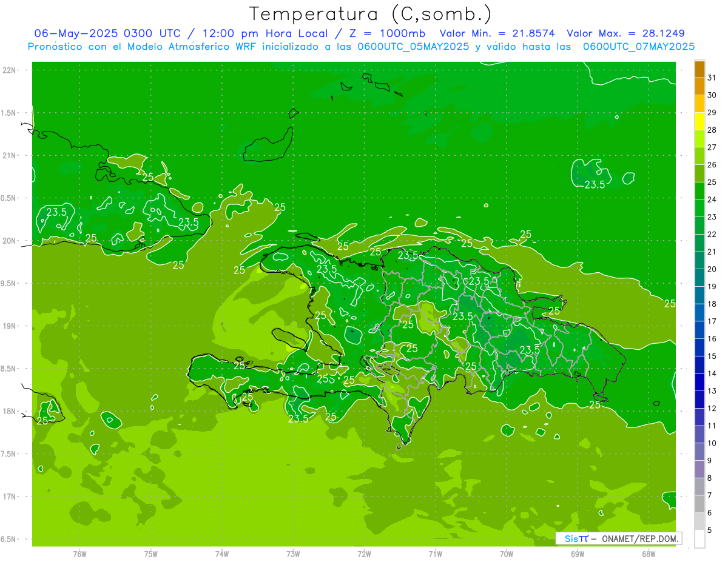Click the title "Temperatura (C,somb.)"
The image size is (728, 562).
coord(371,13)
